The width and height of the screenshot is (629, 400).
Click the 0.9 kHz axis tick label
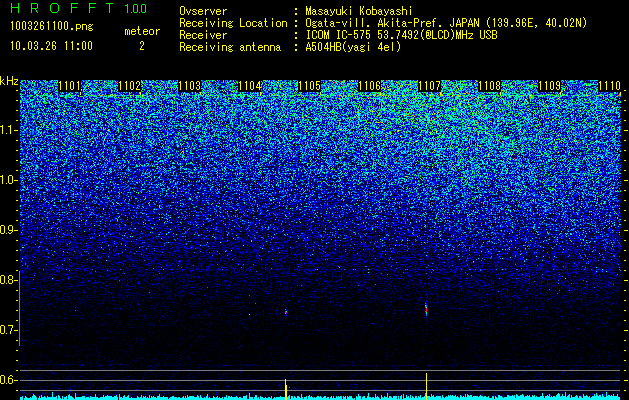tap(7, 230)
